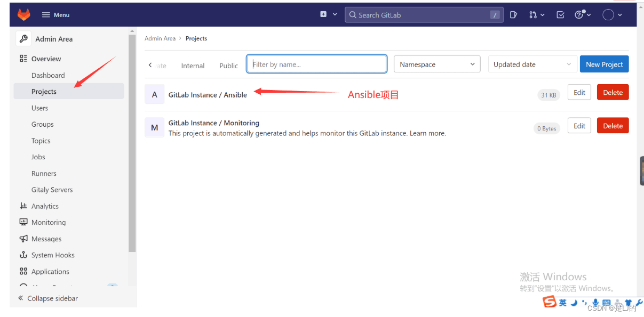
Task: Click the System Hooks anchor icon
Action: click(23, 255)
